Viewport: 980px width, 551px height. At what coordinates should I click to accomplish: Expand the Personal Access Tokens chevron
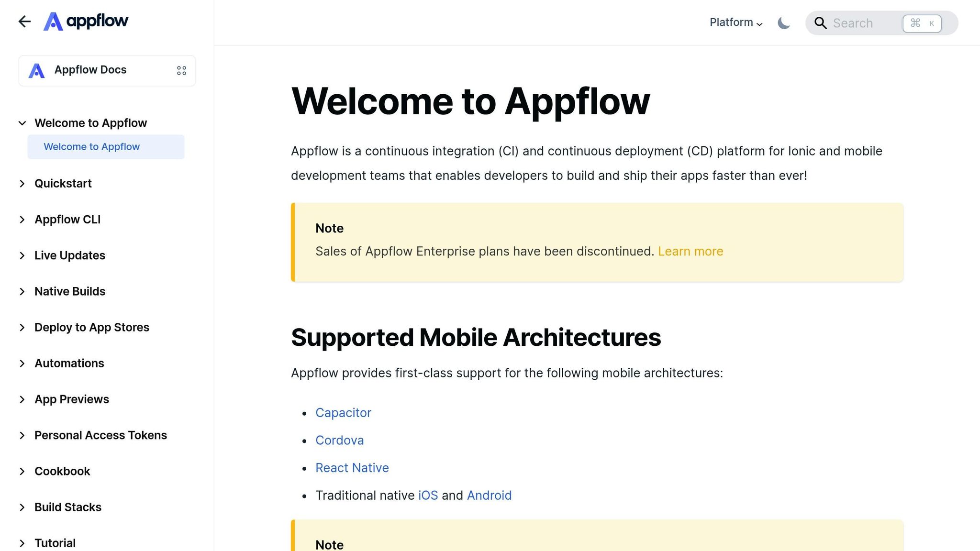pyautogui.click(x=22, y=435)
